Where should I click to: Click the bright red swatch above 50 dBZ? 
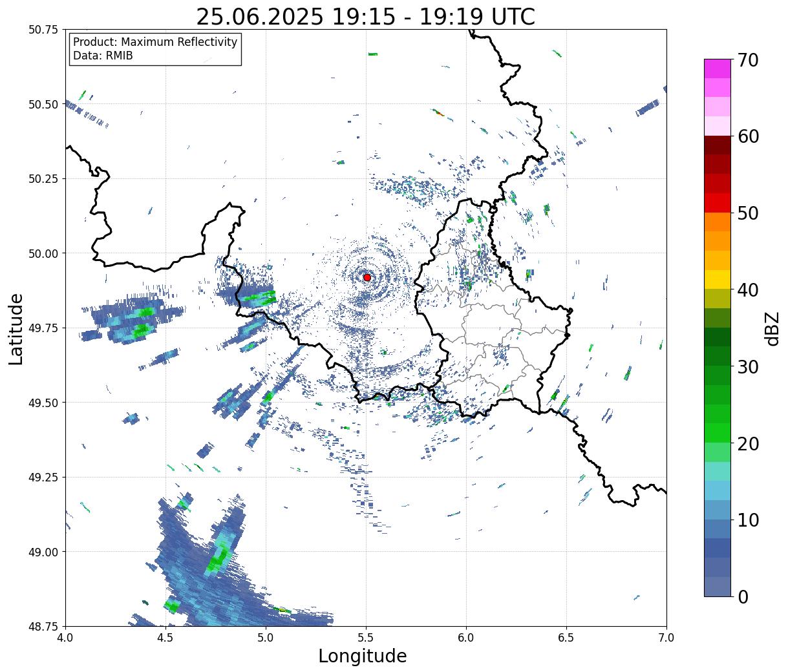pos(718,203)
